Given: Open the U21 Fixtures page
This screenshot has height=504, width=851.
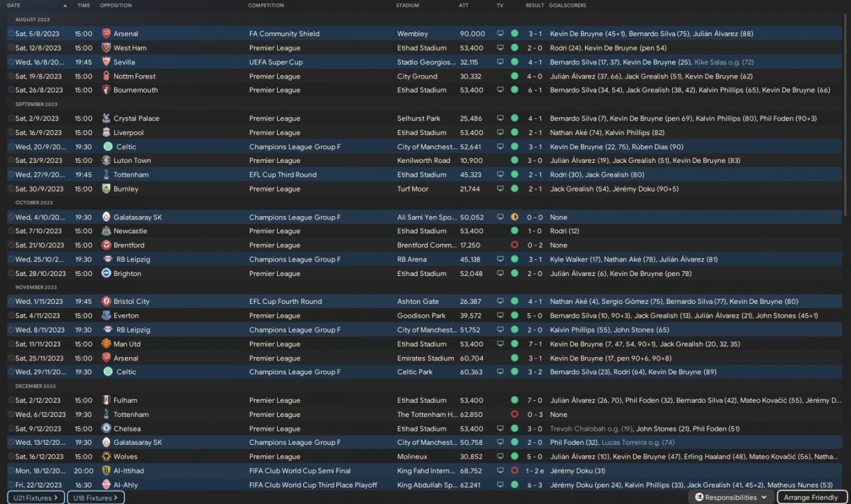Looking at the screenshot, I should coord(36,497).
